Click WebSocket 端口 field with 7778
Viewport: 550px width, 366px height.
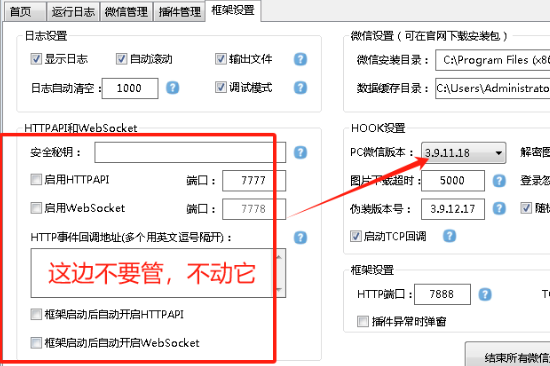pos(254,209)
